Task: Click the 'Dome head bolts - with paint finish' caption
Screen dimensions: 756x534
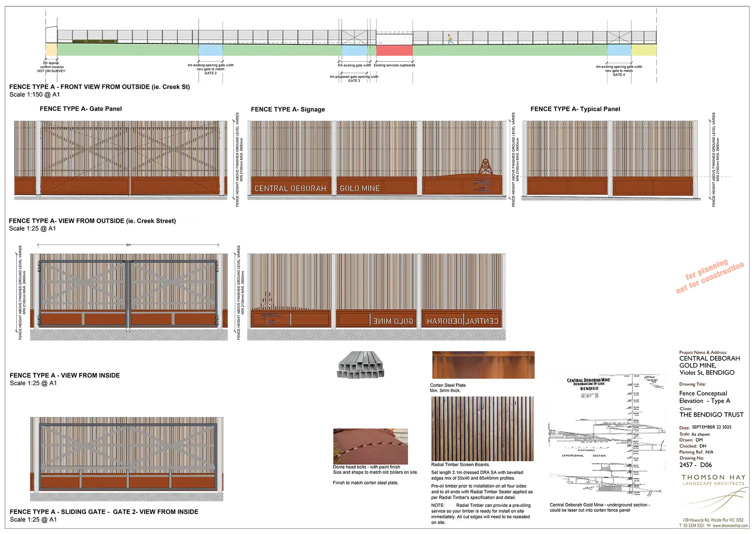Action: 367,467
